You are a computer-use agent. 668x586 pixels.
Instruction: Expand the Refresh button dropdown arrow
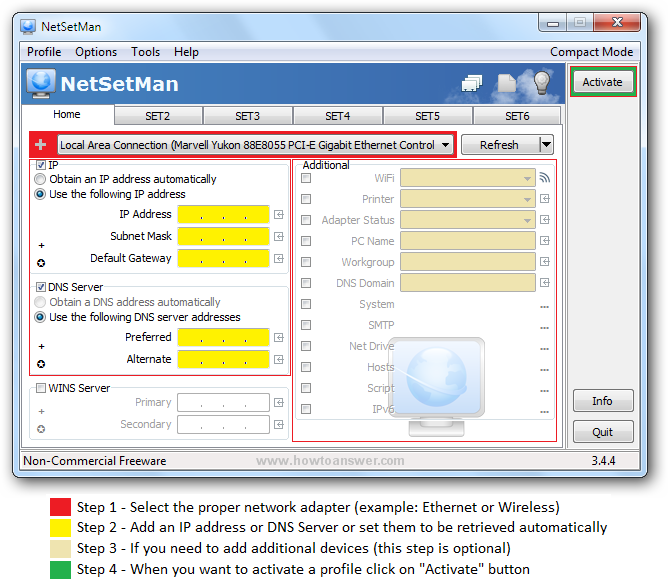click(x=546, y=145)
